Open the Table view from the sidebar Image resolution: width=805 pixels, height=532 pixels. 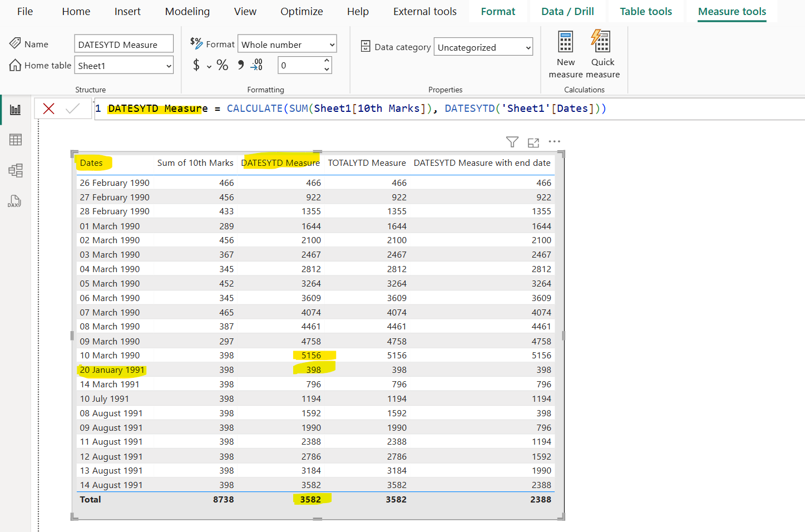[15, 140]
